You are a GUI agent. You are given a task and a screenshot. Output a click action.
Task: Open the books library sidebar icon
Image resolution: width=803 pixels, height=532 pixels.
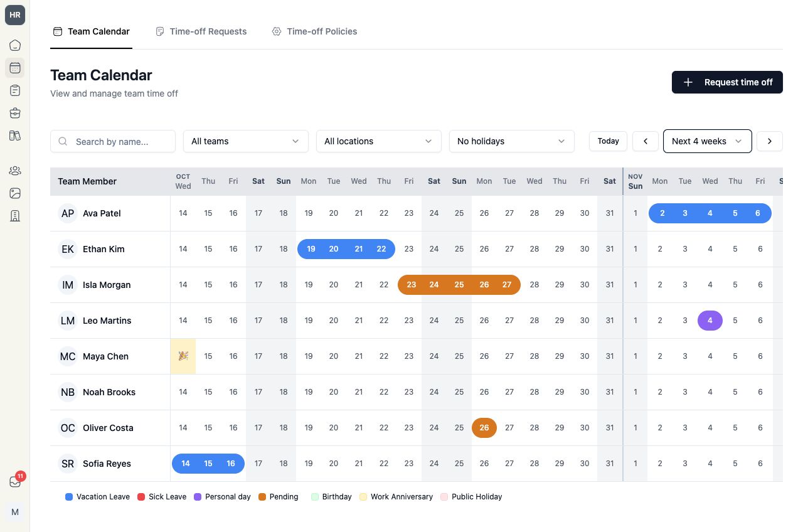click(15, 136)
